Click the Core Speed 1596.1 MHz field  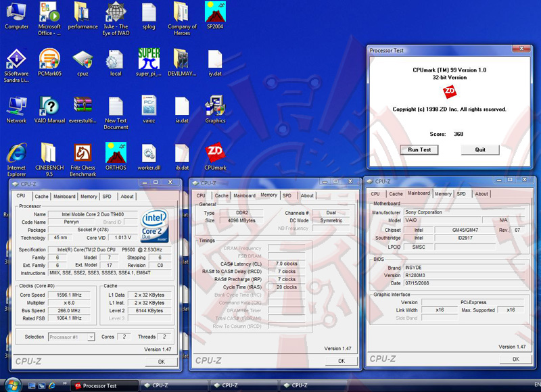[70, 295]
